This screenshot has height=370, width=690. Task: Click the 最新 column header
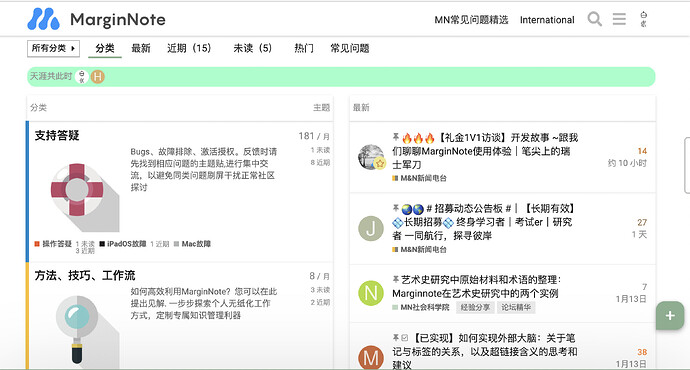[x=361, y=107]
